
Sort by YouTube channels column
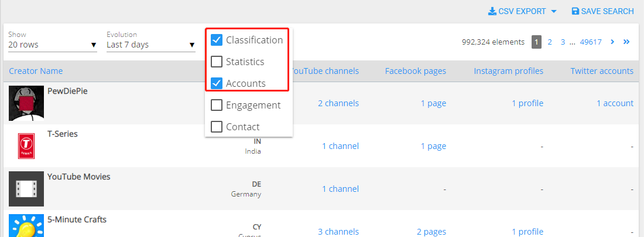pos(324,71)
